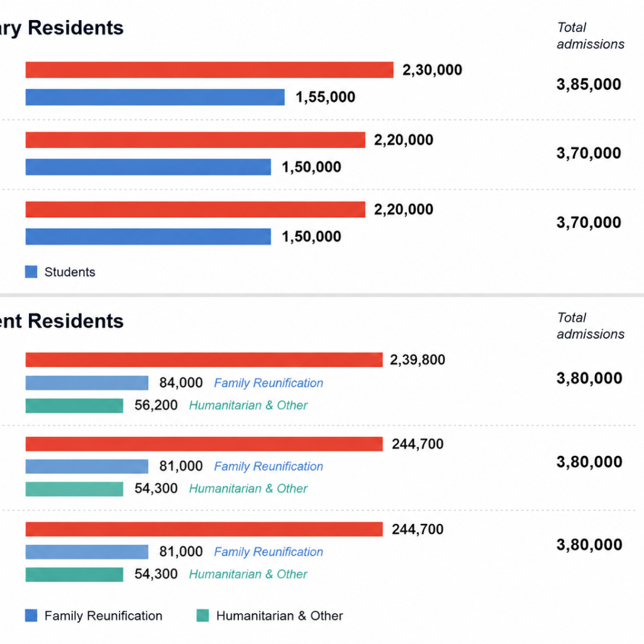Select the Students legend label
The height and width of the screenshot is (644, 644).
(70, 272)
